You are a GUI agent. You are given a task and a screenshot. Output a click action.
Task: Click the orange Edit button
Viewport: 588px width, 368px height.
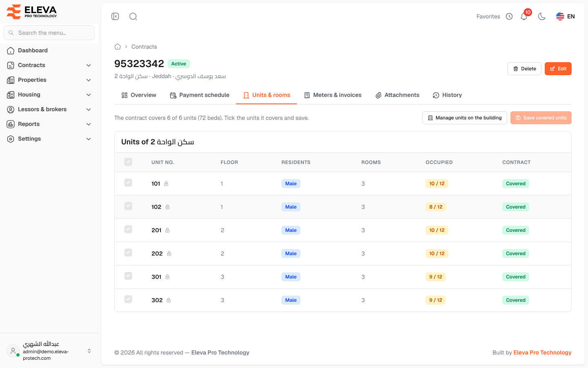[558, 69]
